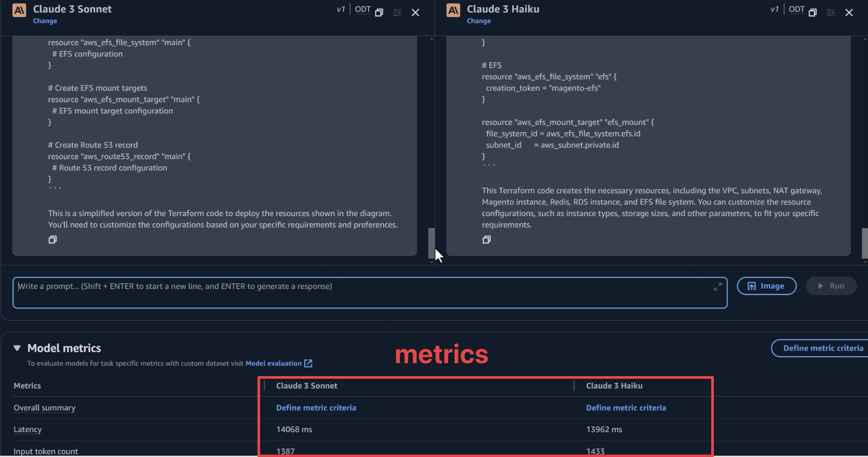Close the Claude 3 Sonnet panel

pos(415,12)
